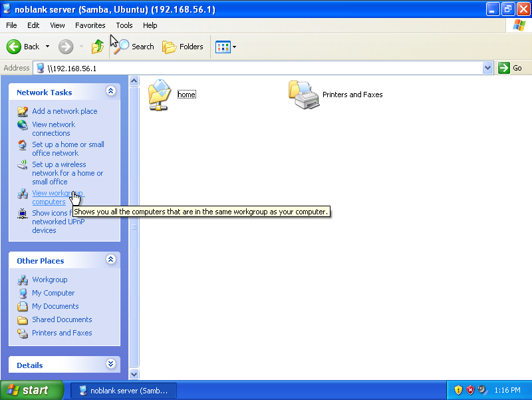Image resolution: width=532 pixels, height=400 pixels.
Task: Click the My Documents folder icon
Action: point(23,306)
